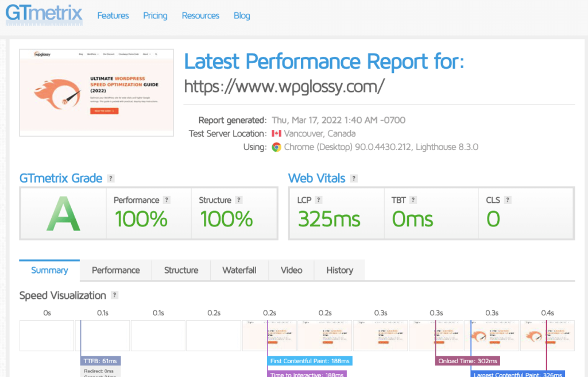This screenshot has width=588, height=377.
Task: Click help icon next to GTmetrix Grade
Action: (x=111, y=179)
